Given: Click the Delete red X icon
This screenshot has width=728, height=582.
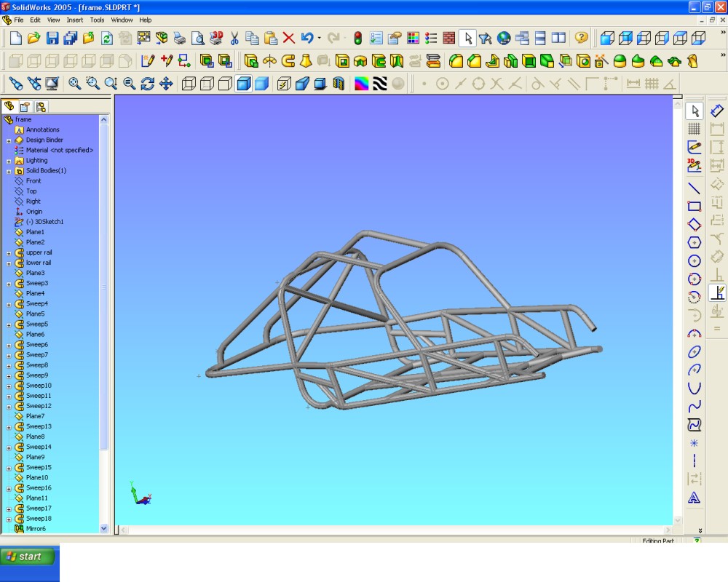Looking at the screenshot, I should [x=288, y=38].
